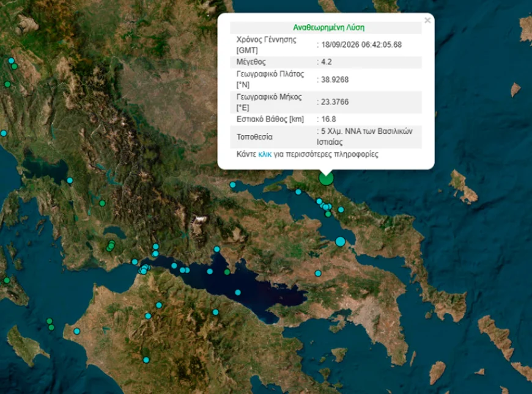Image resolution: width=532 pixels, height=394 pixels.
Task: Click the 'Γεωγραφικό Πλάτος [°N]' label
Action: point(270,79)
